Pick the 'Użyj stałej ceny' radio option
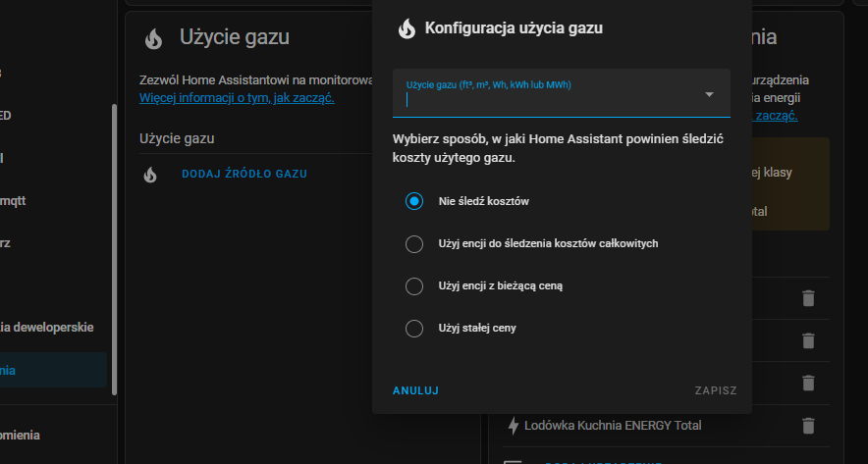 [x=414, y=329]
